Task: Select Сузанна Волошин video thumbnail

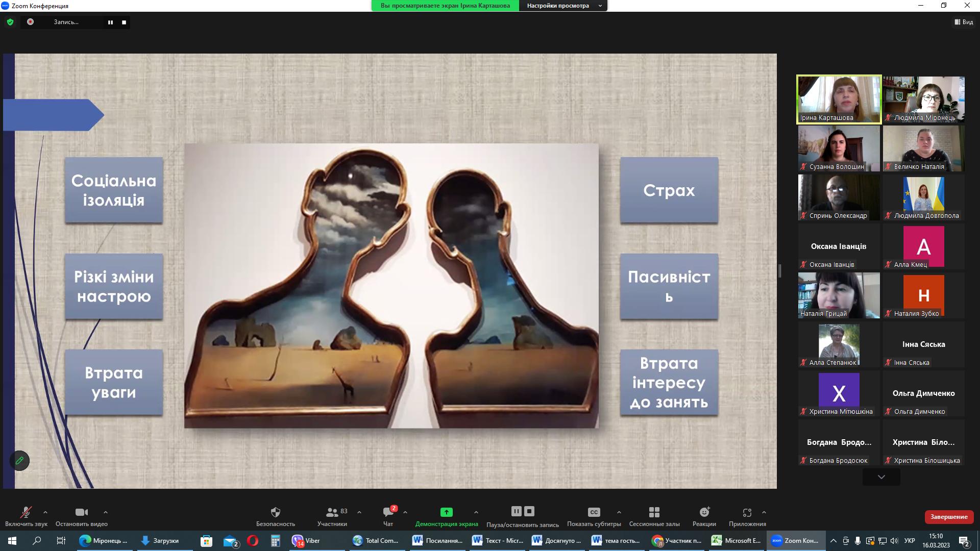Action: pyautogui.click(x=839, y=148)
